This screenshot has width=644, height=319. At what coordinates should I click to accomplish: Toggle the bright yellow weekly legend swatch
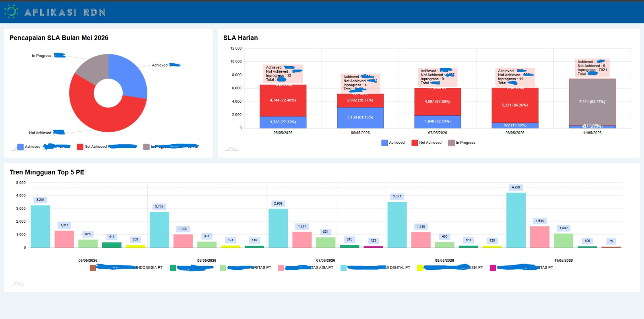pos(420,268)
